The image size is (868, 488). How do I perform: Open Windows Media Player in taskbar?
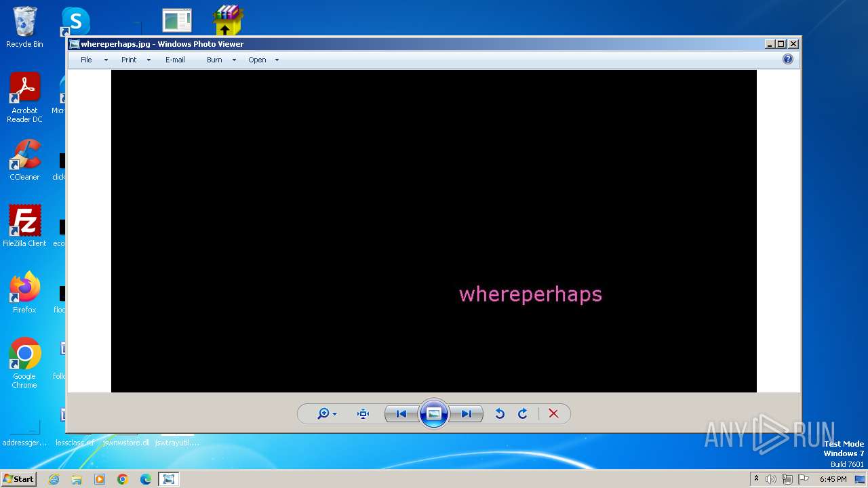coord(100,479)
